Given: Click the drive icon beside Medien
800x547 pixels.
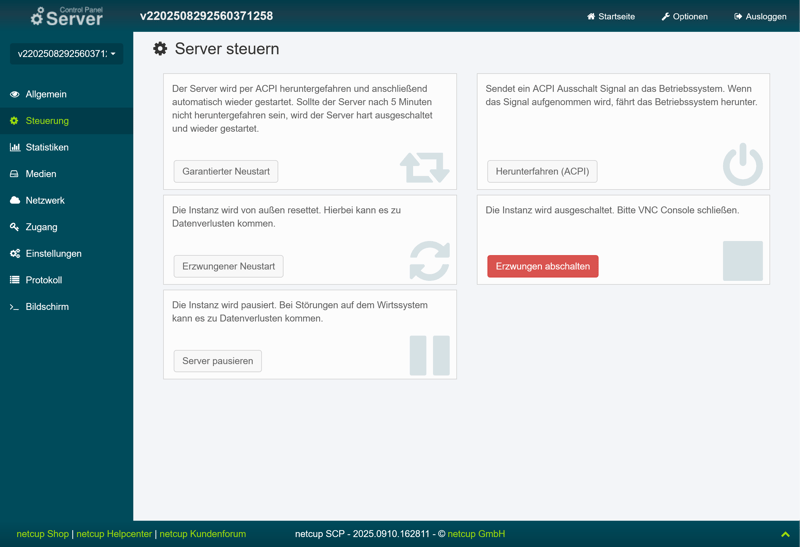Looking at the screenshot, I should tap(15, 174).
